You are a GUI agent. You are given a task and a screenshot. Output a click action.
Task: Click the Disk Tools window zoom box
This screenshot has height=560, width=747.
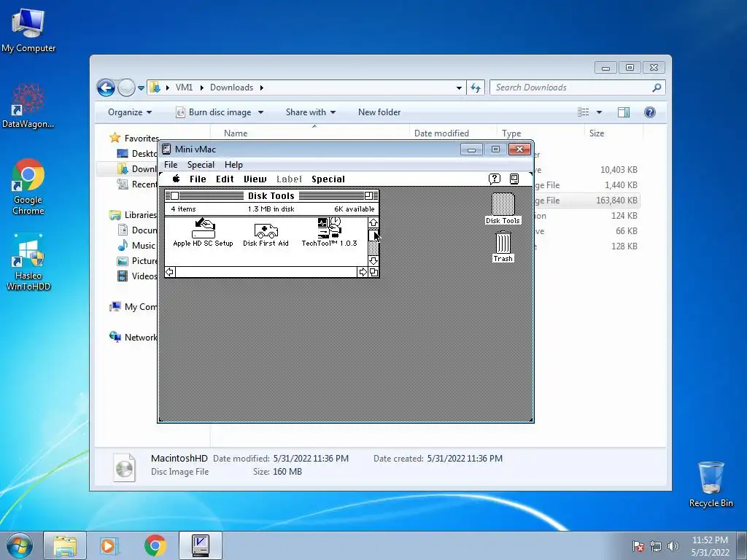tap(368, 195)
